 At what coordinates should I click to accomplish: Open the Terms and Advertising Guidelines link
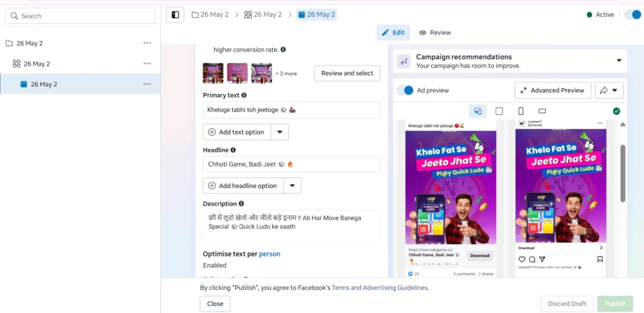(379, 288)
